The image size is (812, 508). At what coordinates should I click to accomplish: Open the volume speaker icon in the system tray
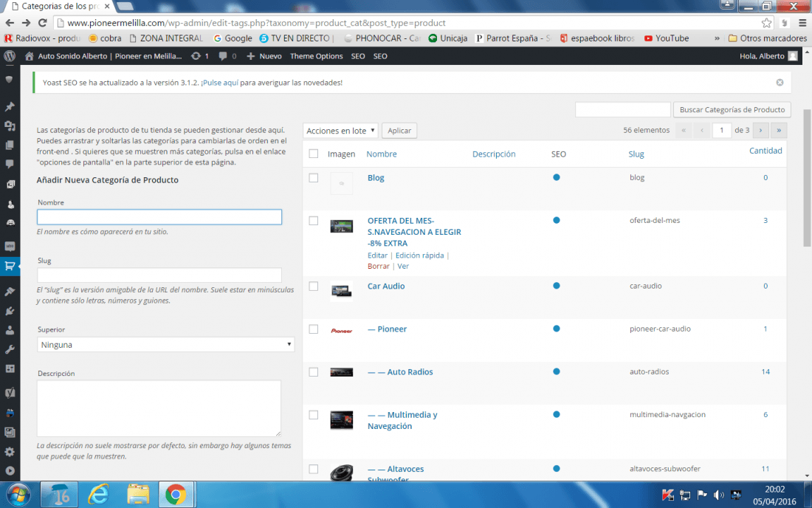tap(719, 495)
